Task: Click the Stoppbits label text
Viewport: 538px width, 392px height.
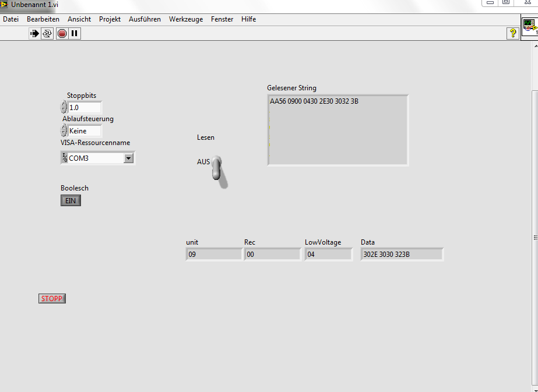Action: coord(82,96)
